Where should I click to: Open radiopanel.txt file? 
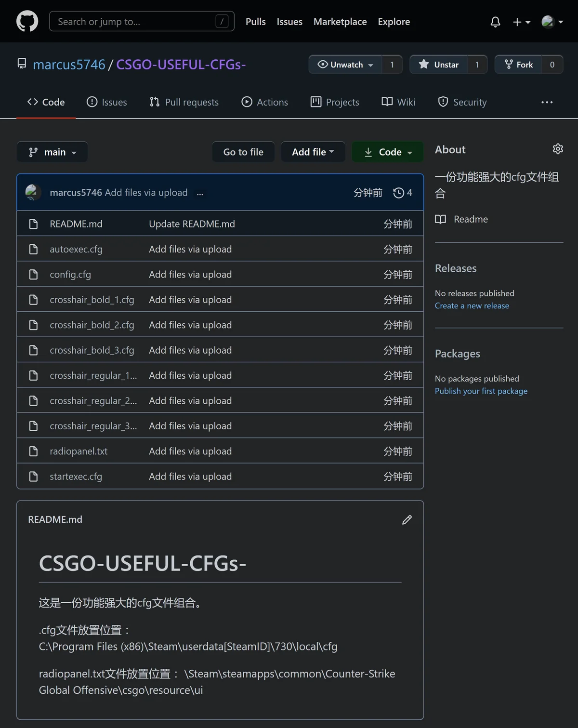click(x=79, y=451)
